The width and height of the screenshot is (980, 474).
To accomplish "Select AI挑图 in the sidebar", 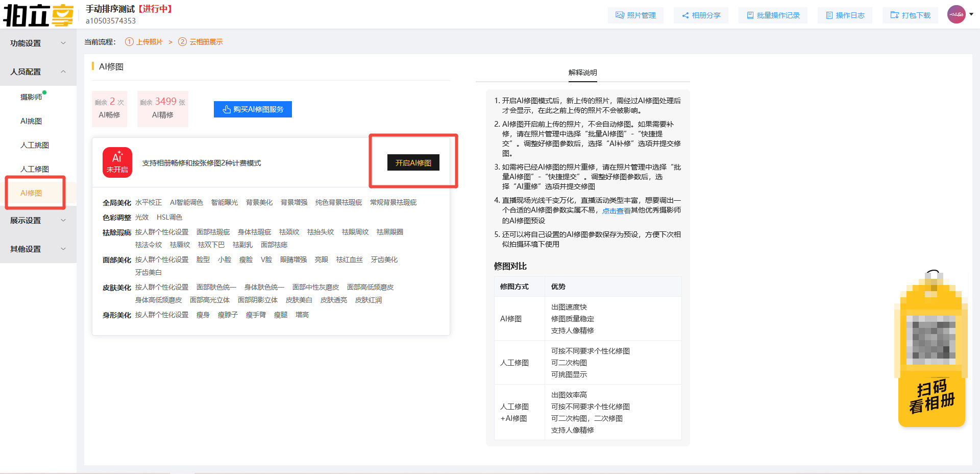I will (31, 121).
